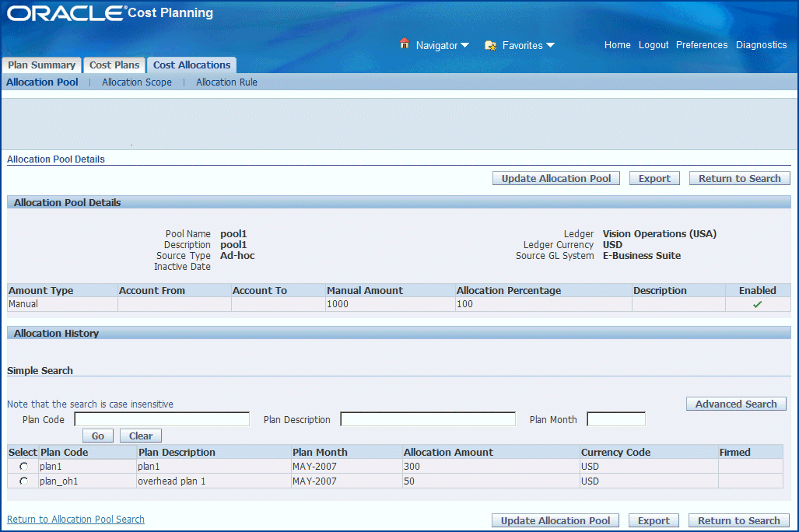Click top Update Allocation Pool button

coord(556,178)
